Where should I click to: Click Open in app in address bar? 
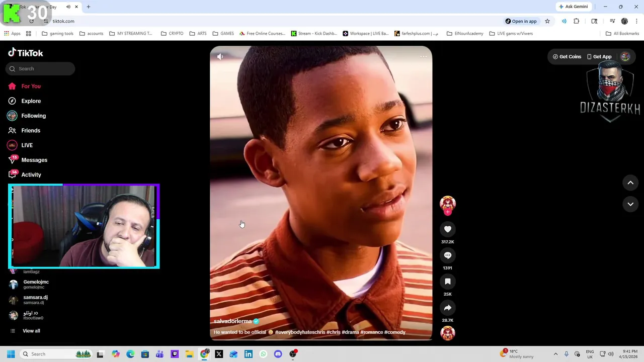[x=521, y=21]
